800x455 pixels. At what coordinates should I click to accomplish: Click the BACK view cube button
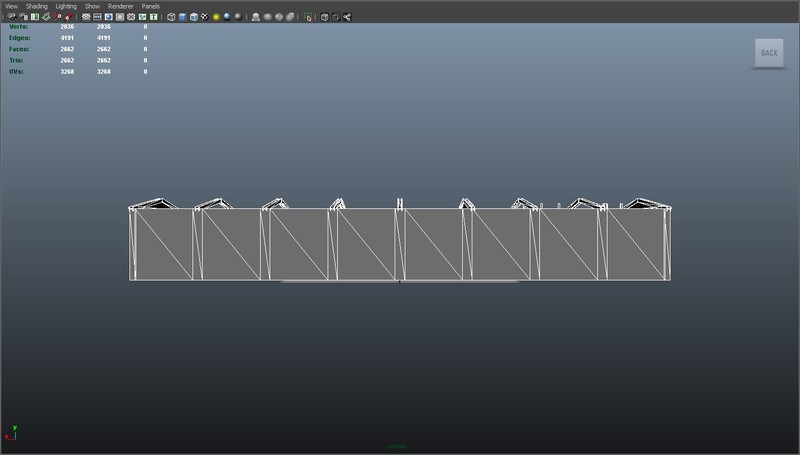pyautogui.click(x=768, y=53)
